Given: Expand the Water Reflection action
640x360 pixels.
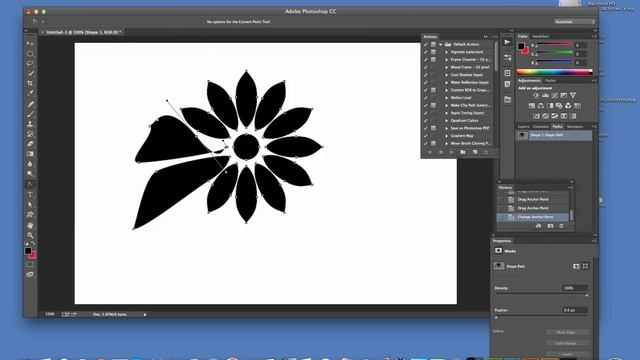Looking at the screenshot, I should pyautogui.click(x=447, y=82).
